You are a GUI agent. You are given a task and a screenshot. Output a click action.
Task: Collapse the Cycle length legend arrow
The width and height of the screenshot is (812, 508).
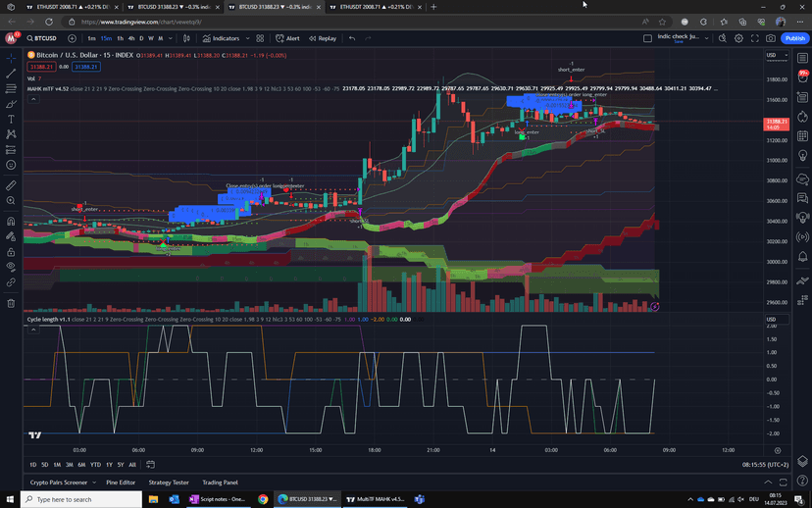pos(33,330)
